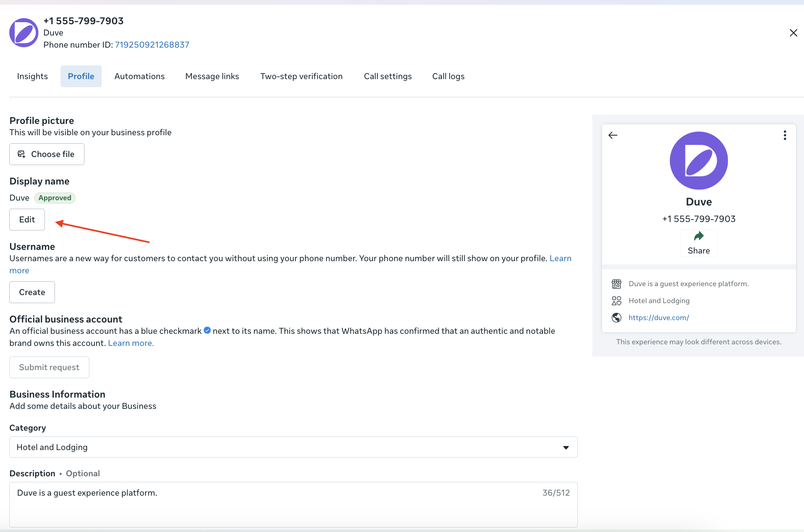
Task: Click the storefront description icon in the preview
Action: click(x=617, y=284)
